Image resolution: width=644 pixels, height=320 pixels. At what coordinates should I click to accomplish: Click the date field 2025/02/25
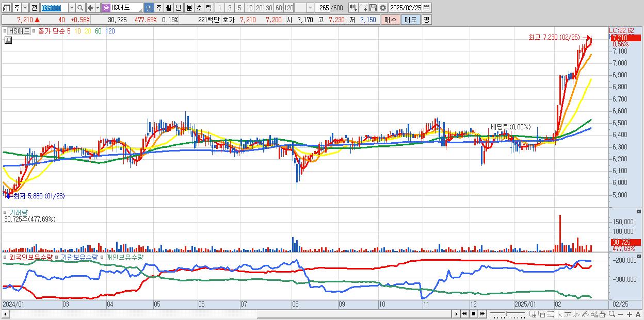pos(405,8)
